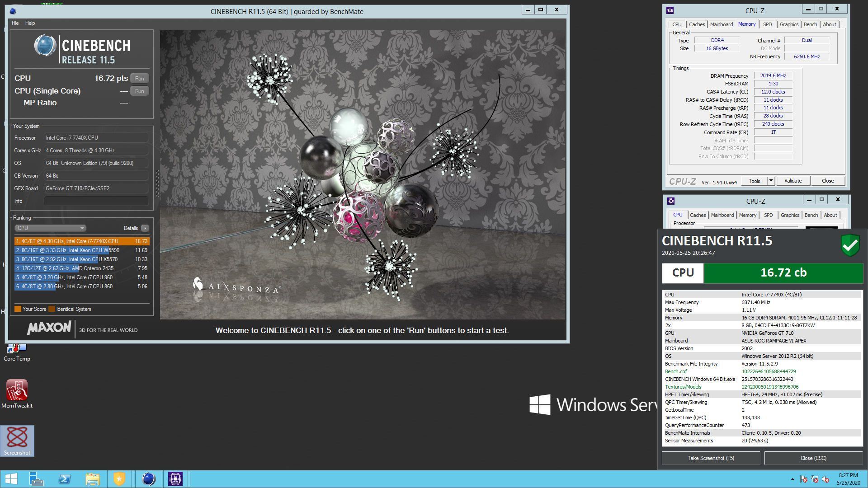The image size is (868, 488).
Task: Open About tab in lower CPU-Z
Action: (830, 215)
